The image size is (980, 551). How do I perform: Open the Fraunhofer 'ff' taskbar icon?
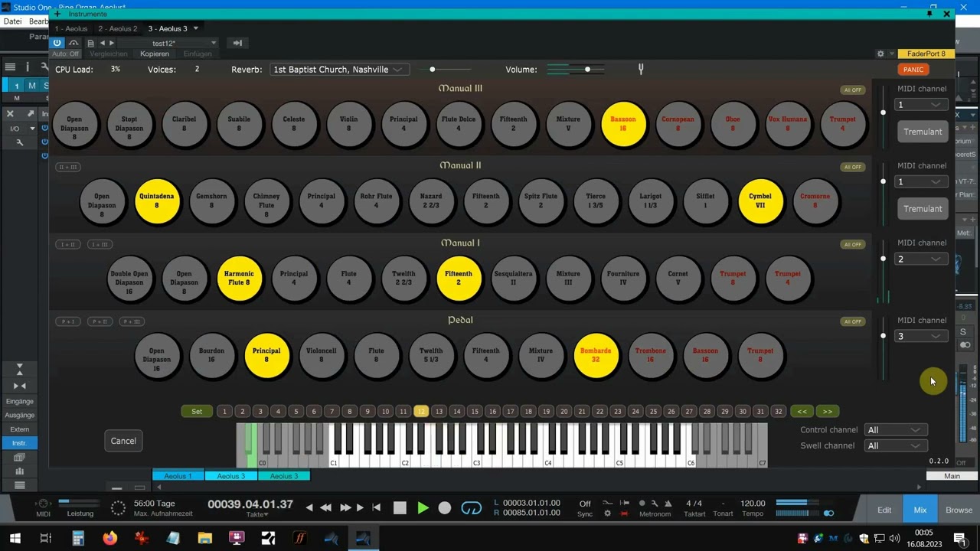coord(299,538)
